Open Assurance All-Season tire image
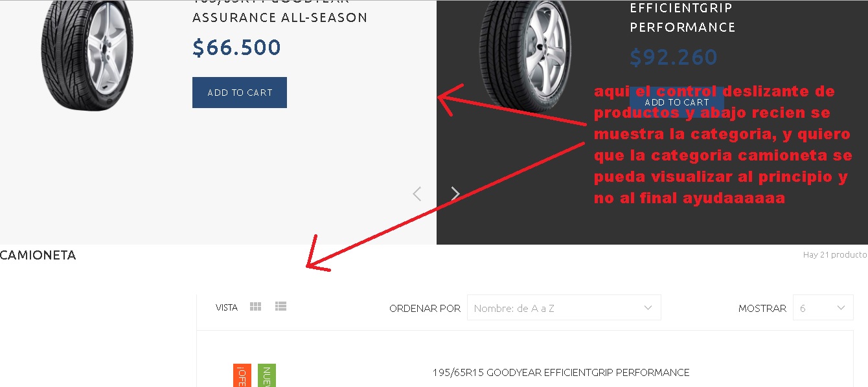The width and height of the screenshot is (868, 387). click(87, 55)
